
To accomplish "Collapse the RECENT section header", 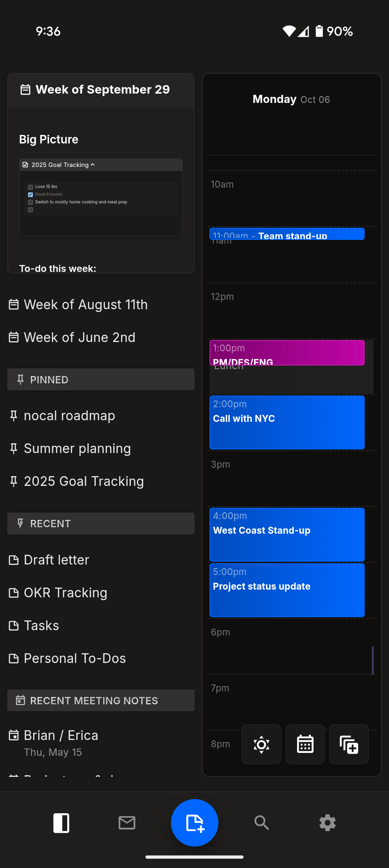I will coord(101,524).
